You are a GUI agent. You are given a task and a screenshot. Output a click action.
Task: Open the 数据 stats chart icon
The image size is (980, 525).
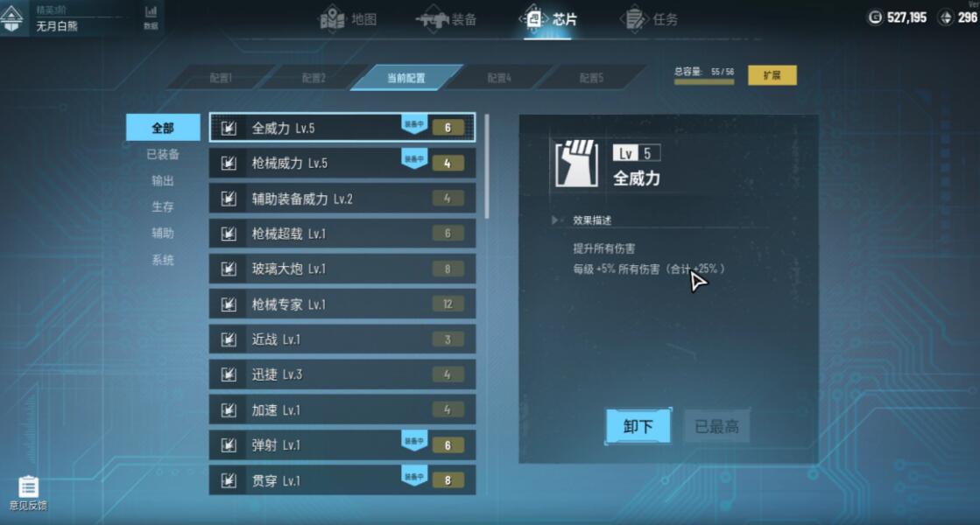click(x=151, y=17)
